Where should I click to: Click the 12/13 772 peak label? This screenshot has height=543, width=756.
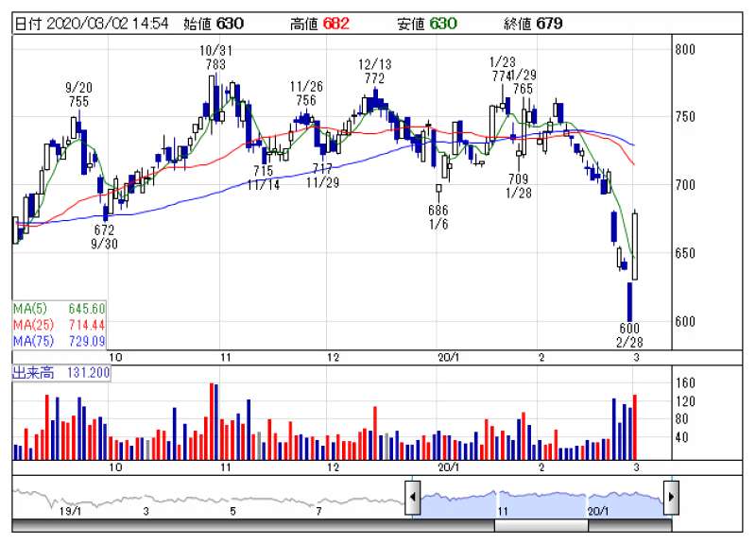pyautogui.click(x=374, y=72)
